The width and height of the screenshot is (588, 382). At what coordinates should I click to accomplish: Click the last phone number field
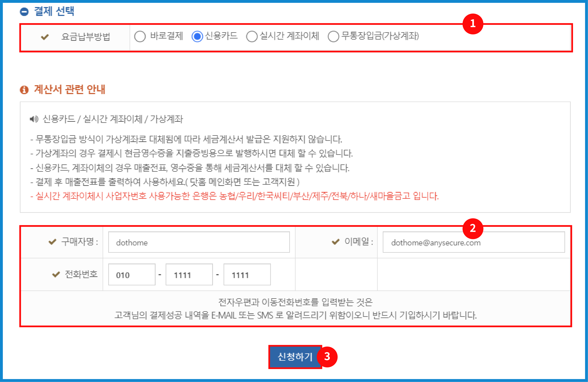pos(247,275)
